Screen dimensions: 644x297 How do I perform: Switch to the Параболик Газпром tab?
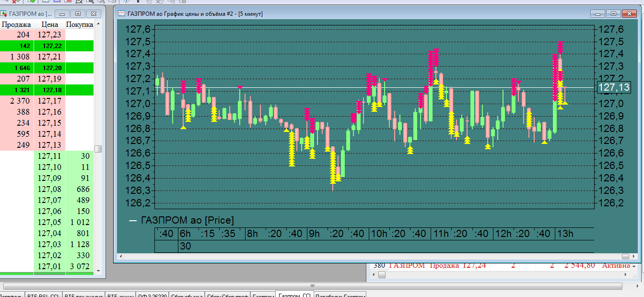(340, 296)
